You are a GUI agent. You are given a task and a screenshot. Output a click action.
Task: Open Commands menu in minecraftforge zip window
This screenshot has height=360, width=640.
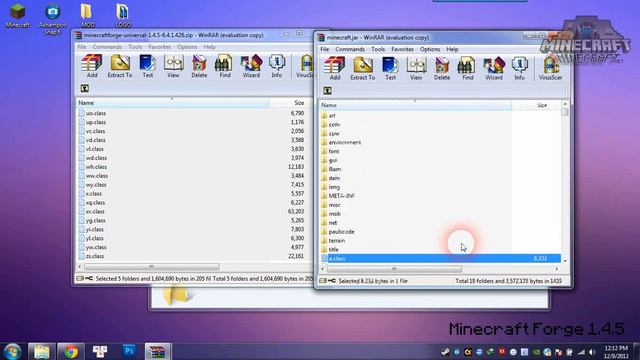tap(107, 47)
